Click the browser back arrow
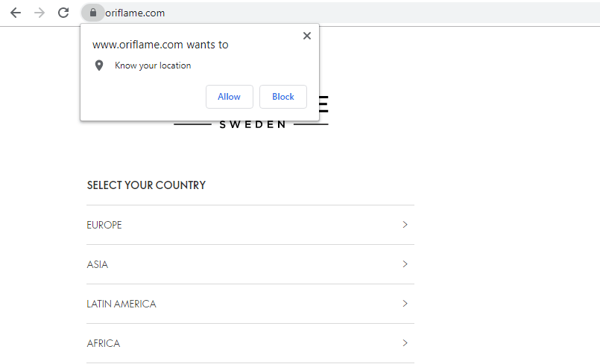This screenshot has height=364, width=600. (x=16, y=13)
